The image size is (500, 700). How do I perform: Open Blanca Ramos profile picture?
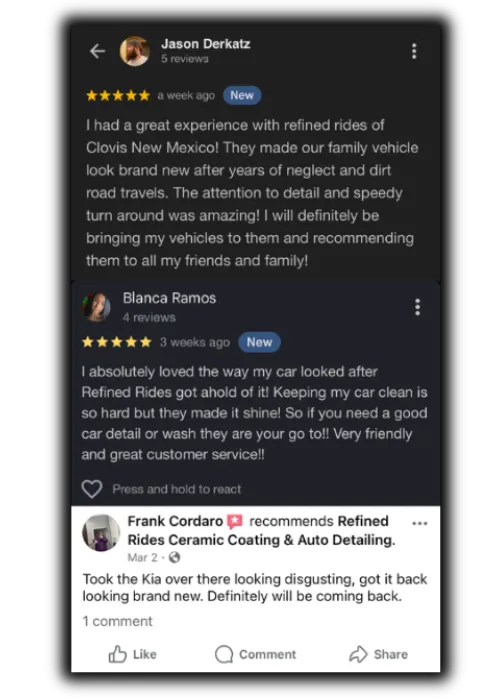point(96,307)
